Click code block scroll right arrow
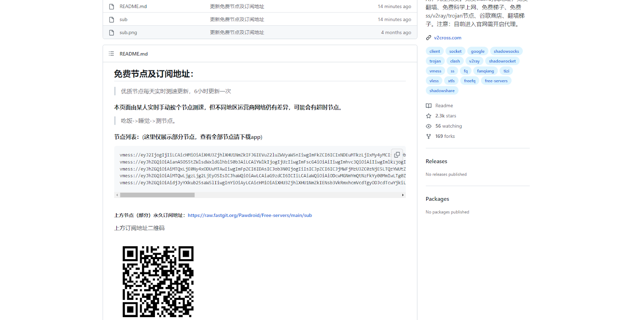644x320 pixels. 402,195
